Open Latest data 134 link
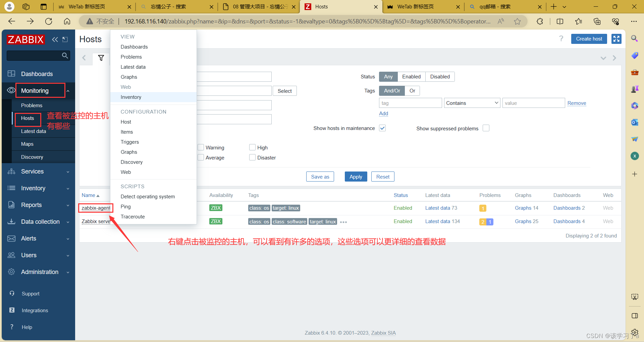 tap(442, 221)
